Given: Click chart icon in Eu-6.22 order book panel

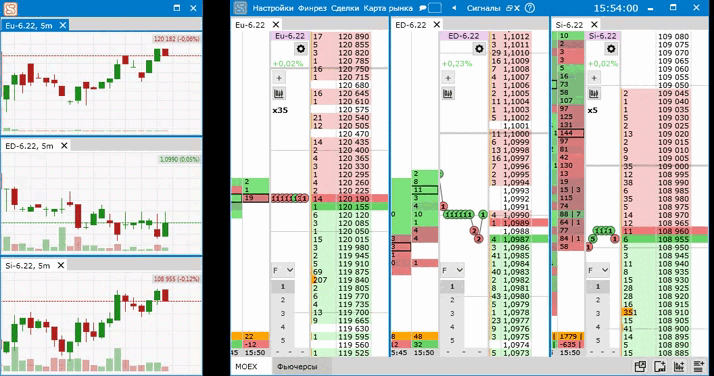Looking at the screenshot, I should pos(279,94).
